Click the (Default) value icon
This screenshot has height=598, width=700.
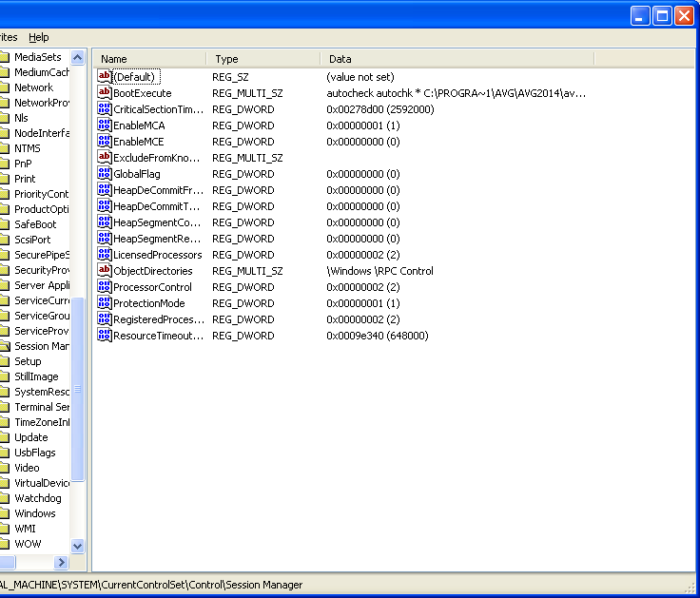105,77
